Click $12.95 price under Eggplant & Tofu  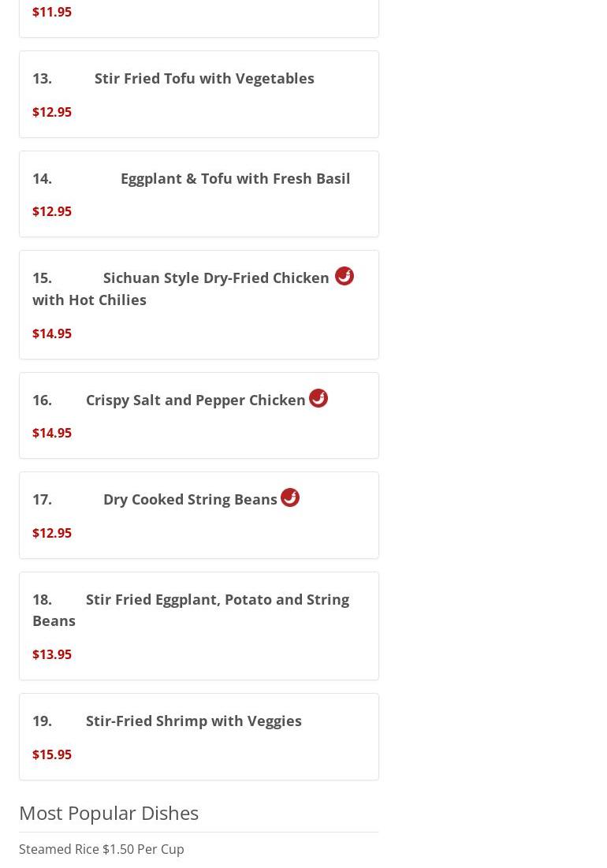click(52, 211)
